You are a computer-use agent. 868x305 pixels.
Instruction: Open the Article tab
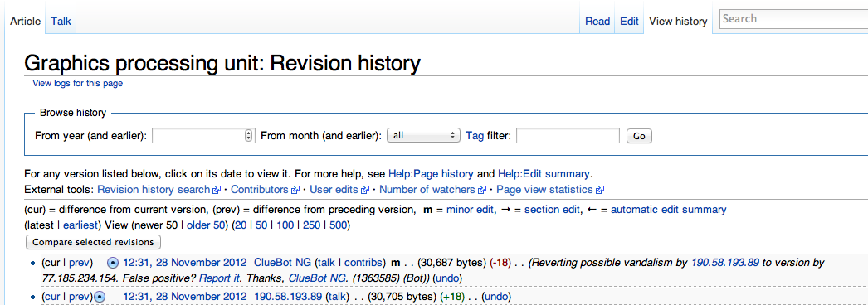26,21
